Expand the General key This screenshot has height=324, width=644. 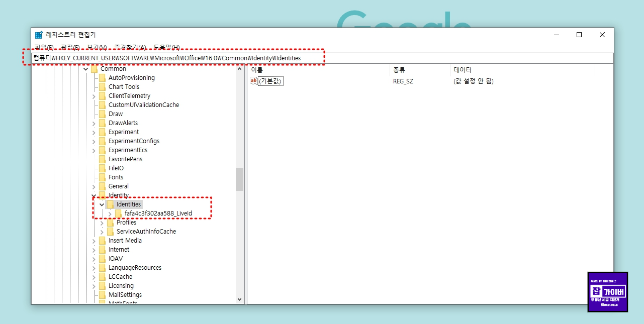pos(94,186)
